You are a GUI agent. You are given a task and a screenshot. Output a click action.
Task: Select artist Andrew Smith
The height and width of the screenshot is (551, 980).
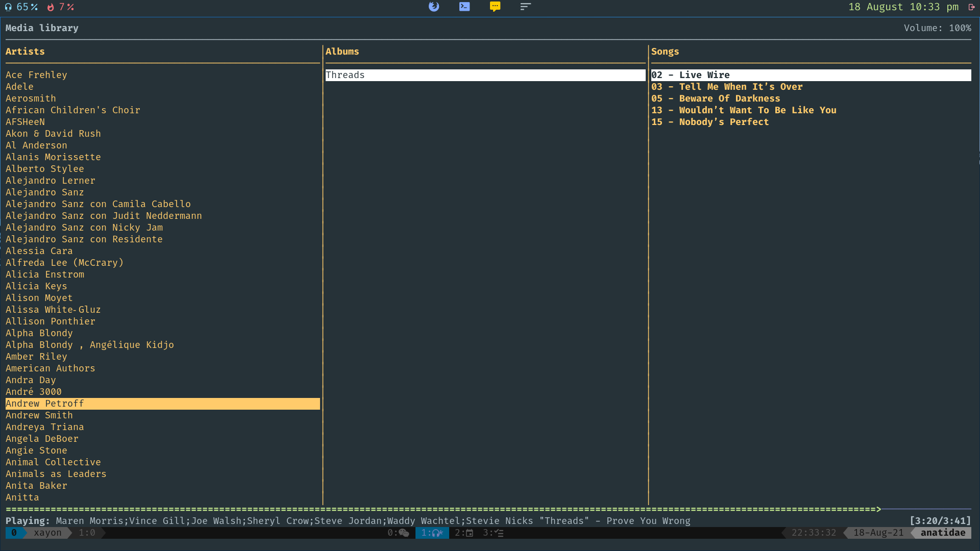tap(39, 415)
